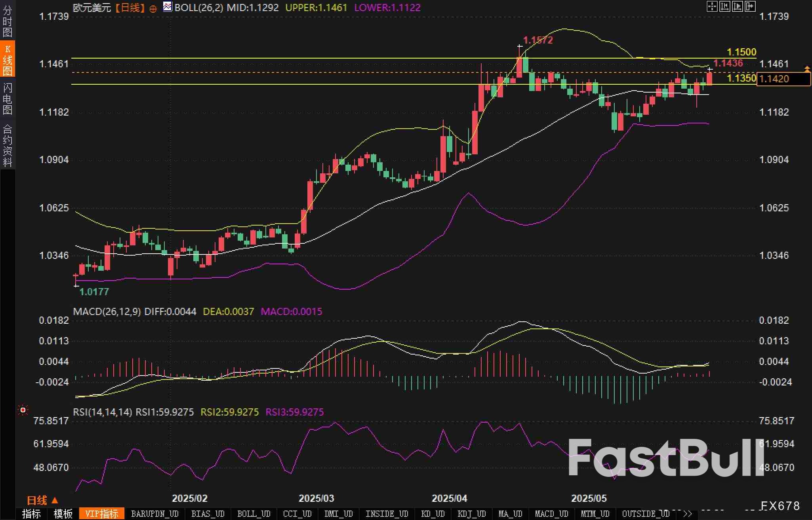Toggle the KDJ_UD indicator at bottom bar

click(x=471, y=514)
